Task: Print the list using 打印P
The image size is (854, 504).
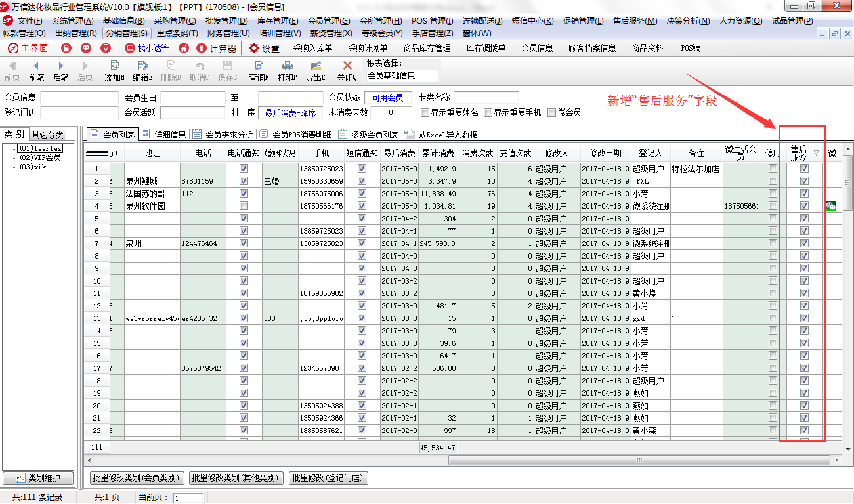Action: tap(288, 71)
